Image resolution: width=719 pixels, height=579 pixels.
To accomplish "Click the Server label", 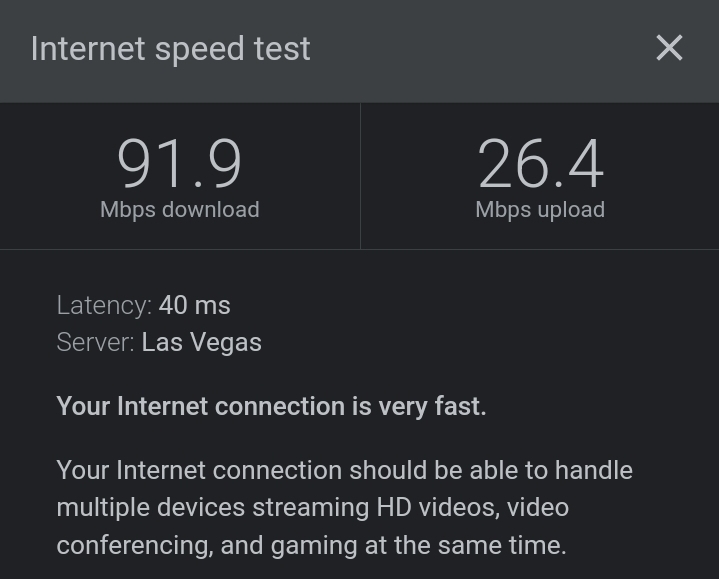I will coord(95,342).
